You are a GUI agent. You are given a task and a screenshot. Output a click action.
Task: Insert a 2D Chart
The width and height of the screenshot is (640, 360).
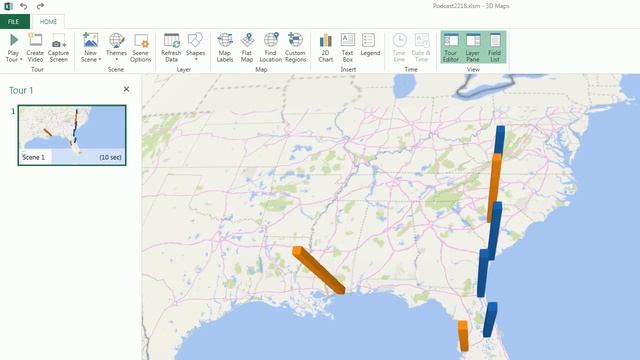[325, 48]
